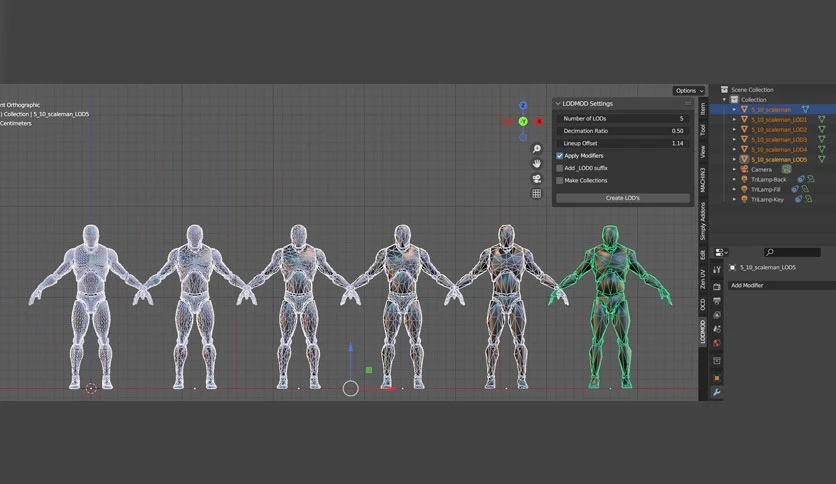Switch to the Item sidebar tab

(703, 109)
